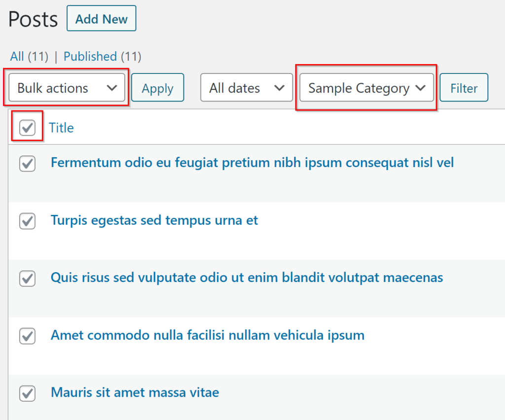505x420 pixels.
Task: Uncheck the Fermentum odio post checkbox
Action: (27, 164)
